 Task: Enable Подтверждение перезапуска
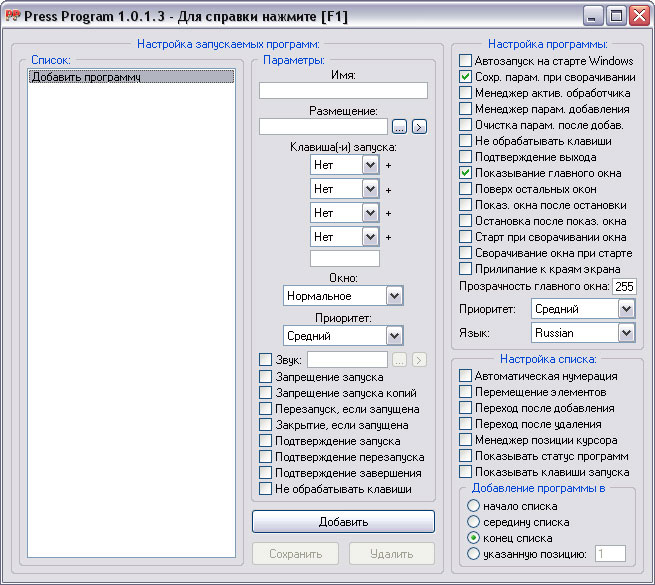(x=265, y=457)
